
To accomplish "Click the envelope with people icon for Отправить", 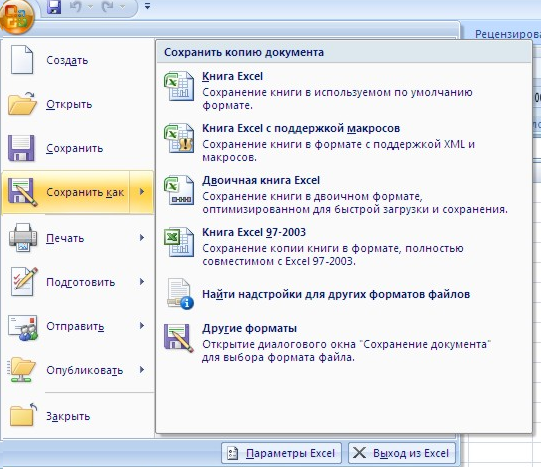I will (x=23, y=327).
